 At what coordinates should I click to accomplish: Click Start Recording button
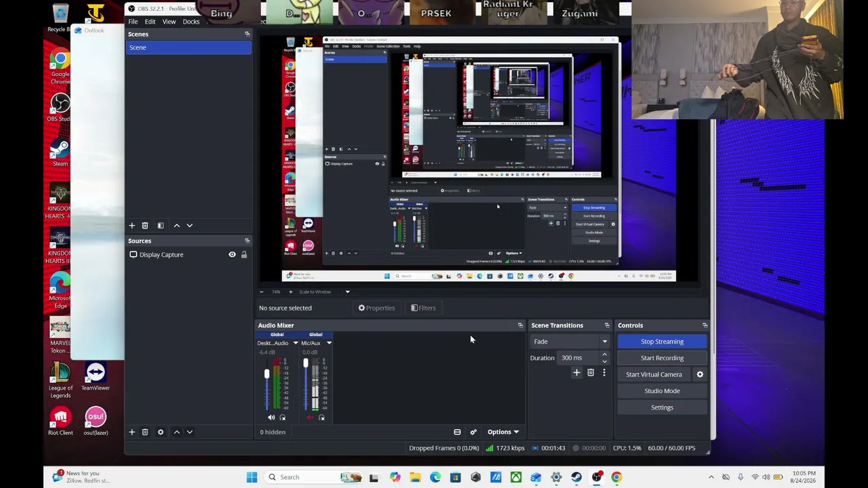(x=662, y=358)
